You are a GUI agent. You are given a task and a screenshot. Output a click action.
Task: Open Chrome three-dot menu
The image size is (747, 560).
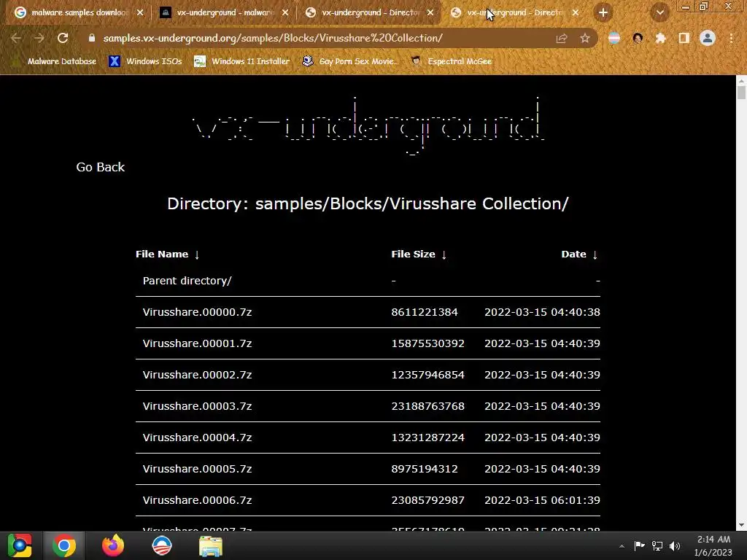point(731,39)
